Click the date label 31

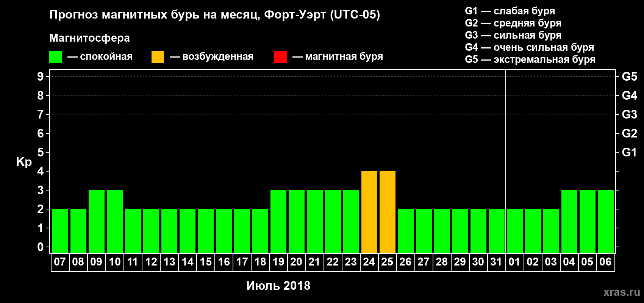click(496, 262)
